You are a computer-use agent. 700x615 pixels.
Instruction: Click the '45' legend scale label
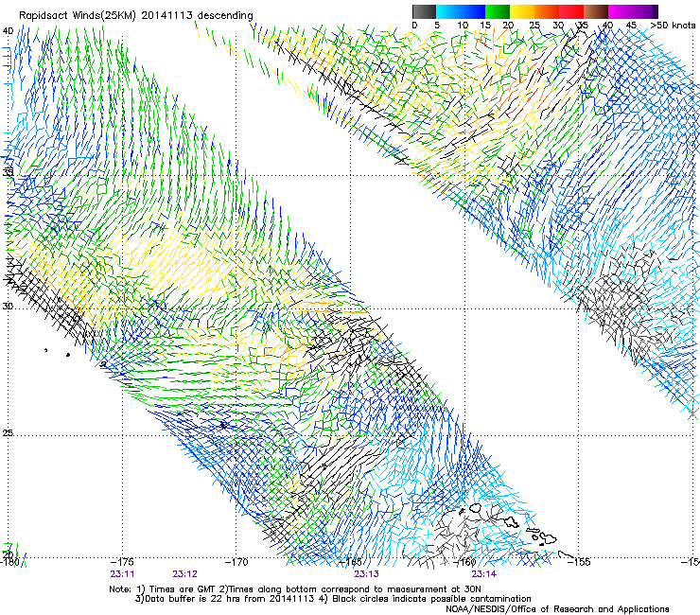[631, 26]
